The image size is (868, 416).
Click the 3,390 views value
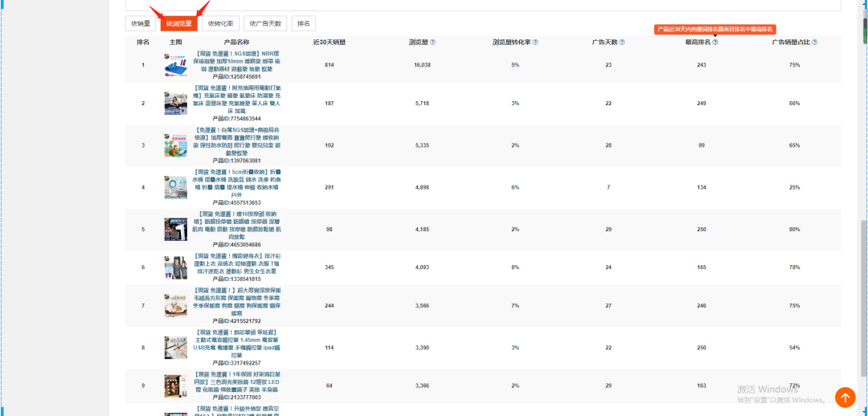422,348
